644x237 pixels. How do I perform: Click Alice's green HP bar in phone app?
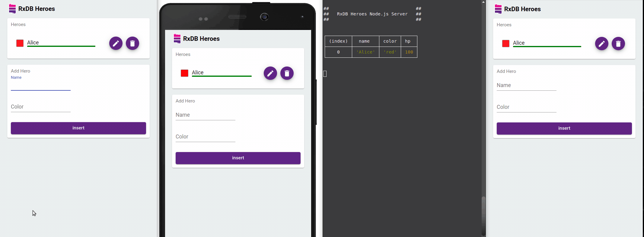[x=222, y=76]
